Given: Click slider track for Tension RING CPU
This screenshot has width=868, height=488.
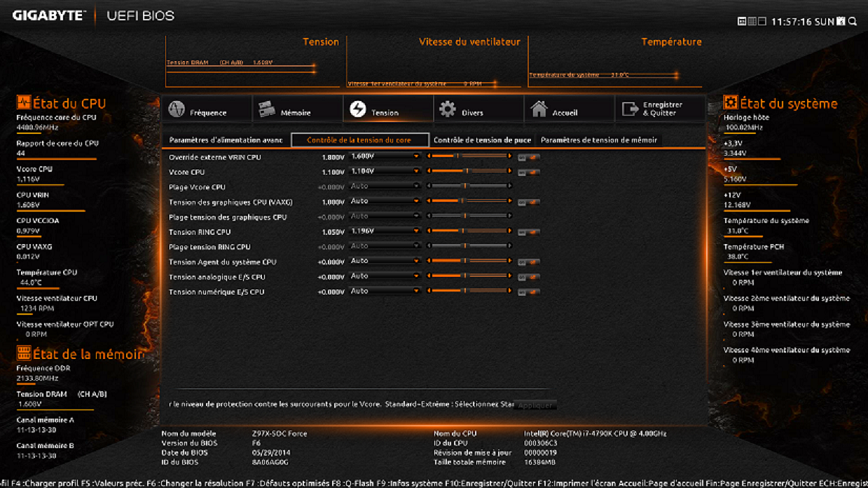Looking at the screenshot, I should click(469, 231).
